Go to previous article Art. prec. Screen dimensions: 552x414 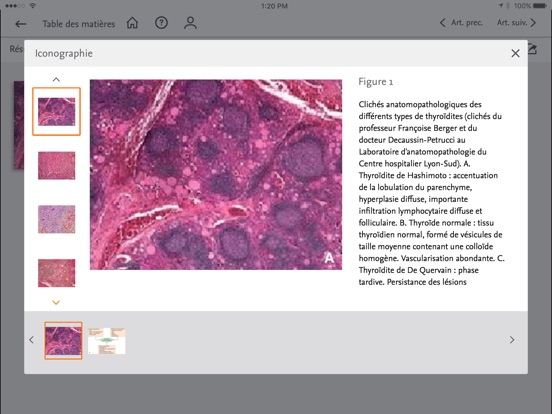click(462, 23)
